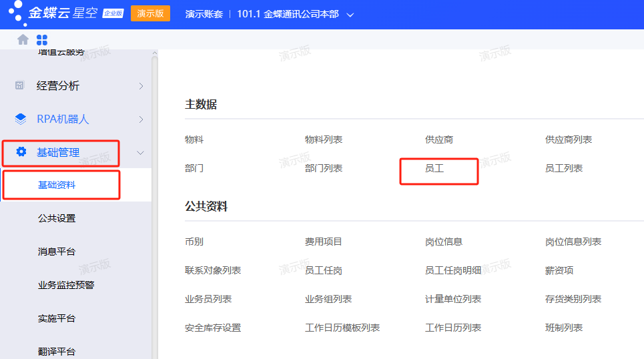Expand the 经营分析 menu chevron
644x359 pixels.
coord(140,86)
